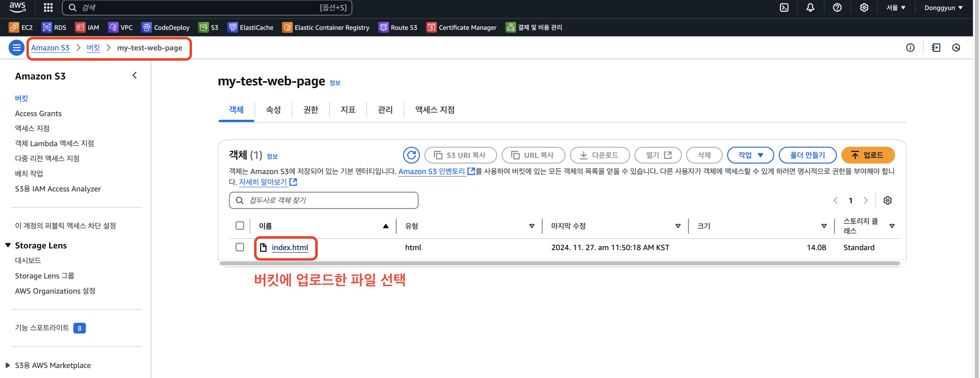Switch to the 권한 tab
980x378 pixels.
tap(311, 110)
